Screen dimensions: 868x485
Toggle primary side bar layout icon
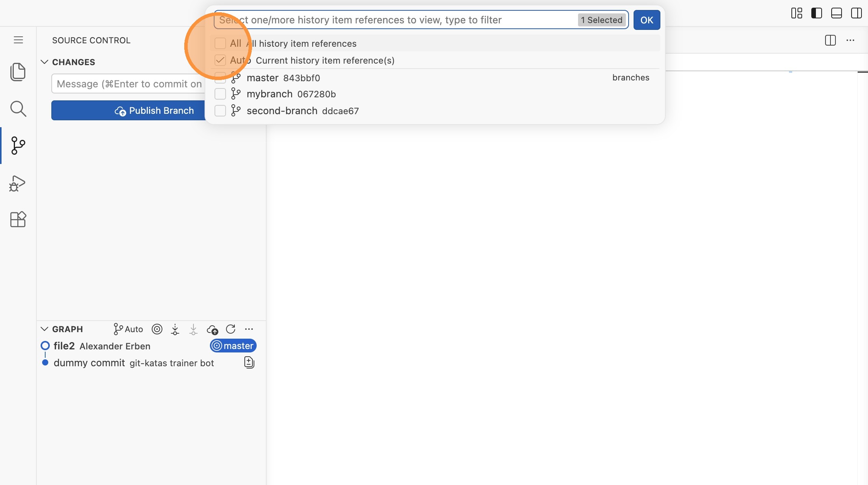[x=816, y=13]
